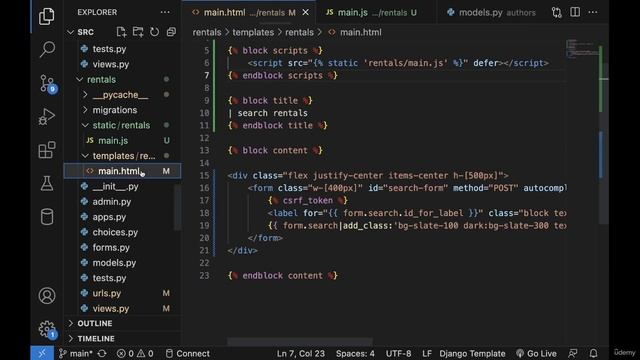The image size is (640, 360).
Task: Collapse the rentals folder
Action: point(79,80)
